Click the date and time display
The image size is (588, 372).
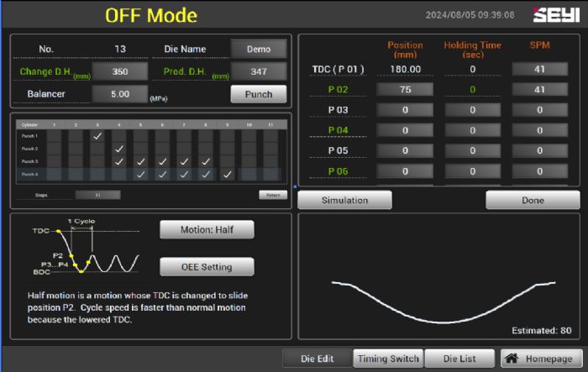click(470, 15)
